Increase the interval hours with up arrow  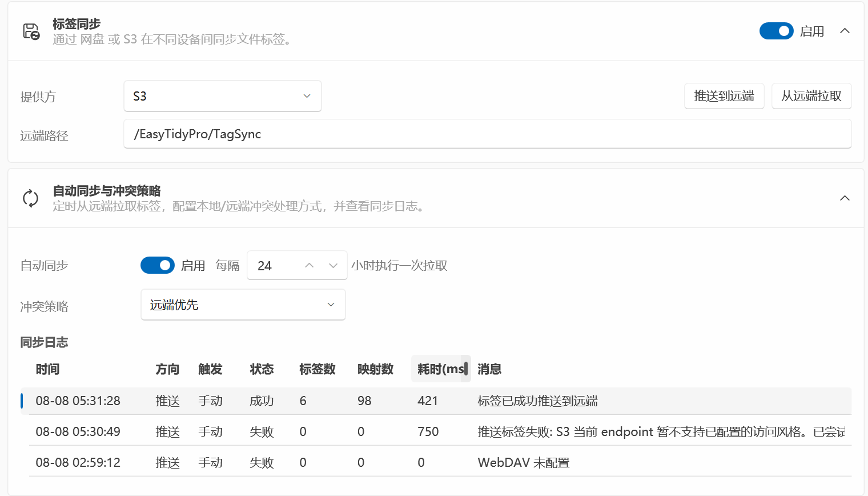(x=309, y=265)
